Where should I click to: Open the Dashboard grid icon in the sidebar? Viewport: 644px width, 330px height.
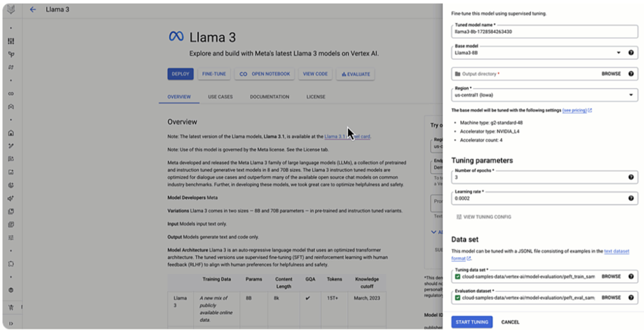click(x=11, y=41)
